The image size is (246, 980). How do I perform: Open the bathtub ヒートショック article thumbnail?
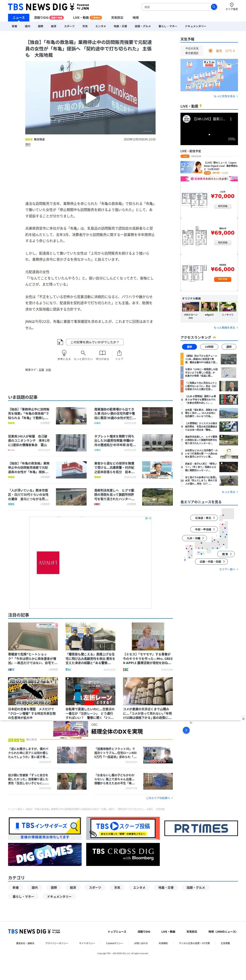click(33, 636)
